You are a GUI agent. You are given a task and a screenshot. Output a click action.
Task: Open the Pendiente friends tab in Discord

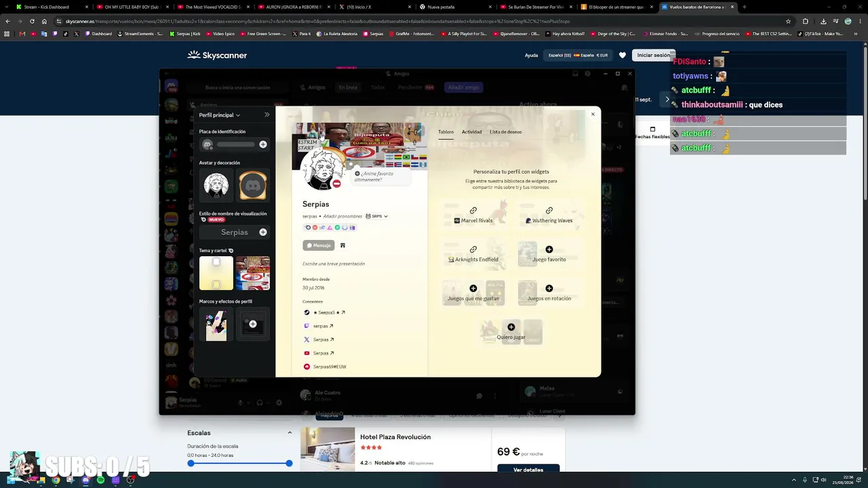pos(416,87)
